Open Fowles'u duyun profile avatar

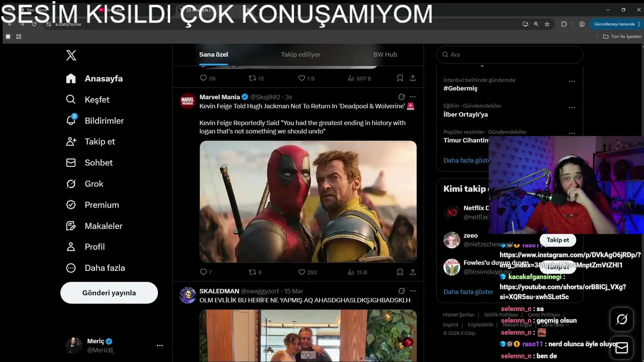point(452,267)
